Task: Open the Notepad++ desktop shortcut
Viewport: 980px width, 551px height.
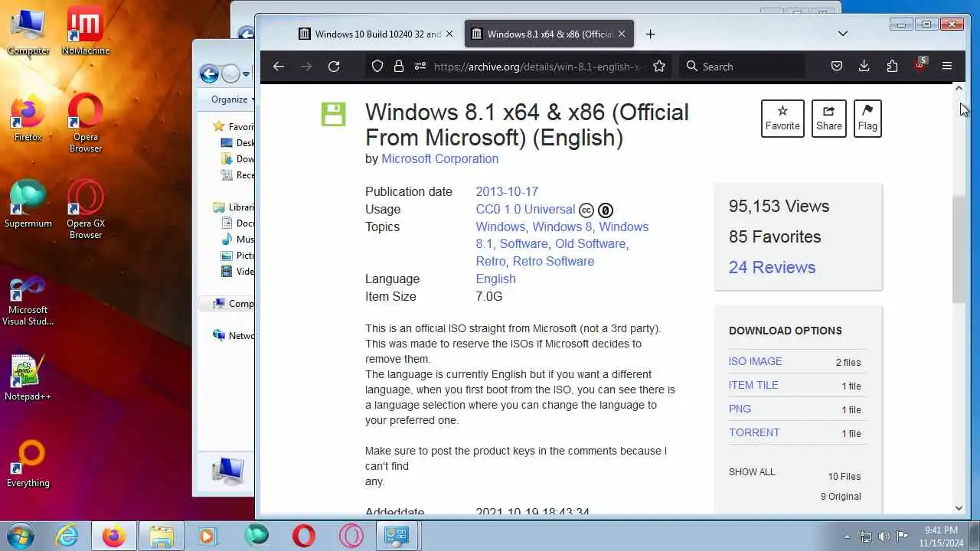Action: (x=28, y=377)
